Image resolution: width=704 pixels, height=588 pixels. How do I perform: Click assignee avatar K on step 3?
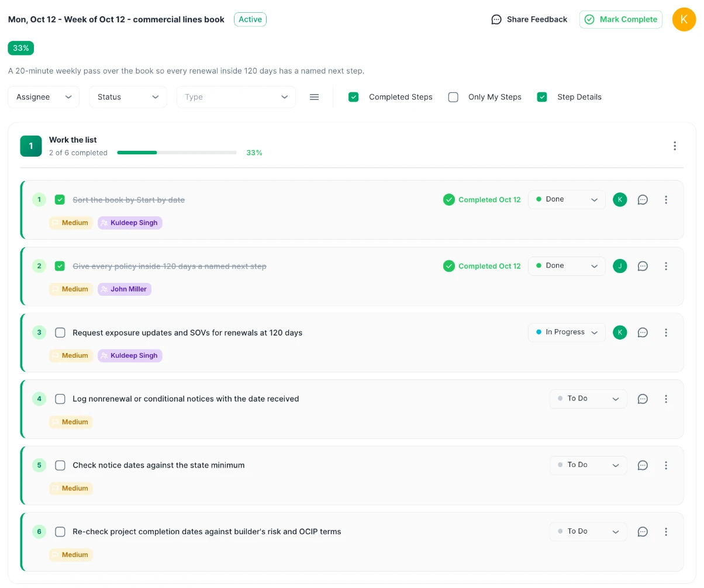pyautogui.click(x=620, y=333)
